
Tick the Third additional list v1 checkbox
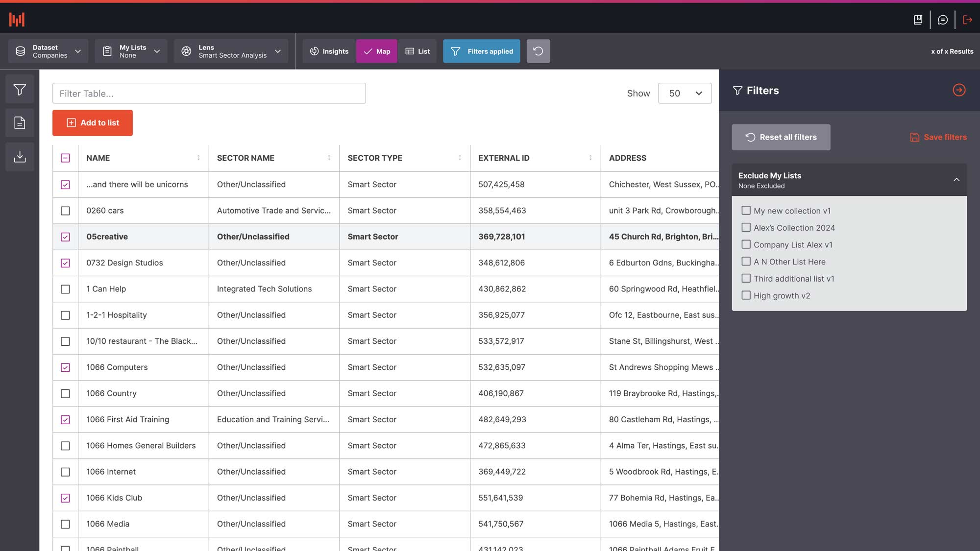746,278
